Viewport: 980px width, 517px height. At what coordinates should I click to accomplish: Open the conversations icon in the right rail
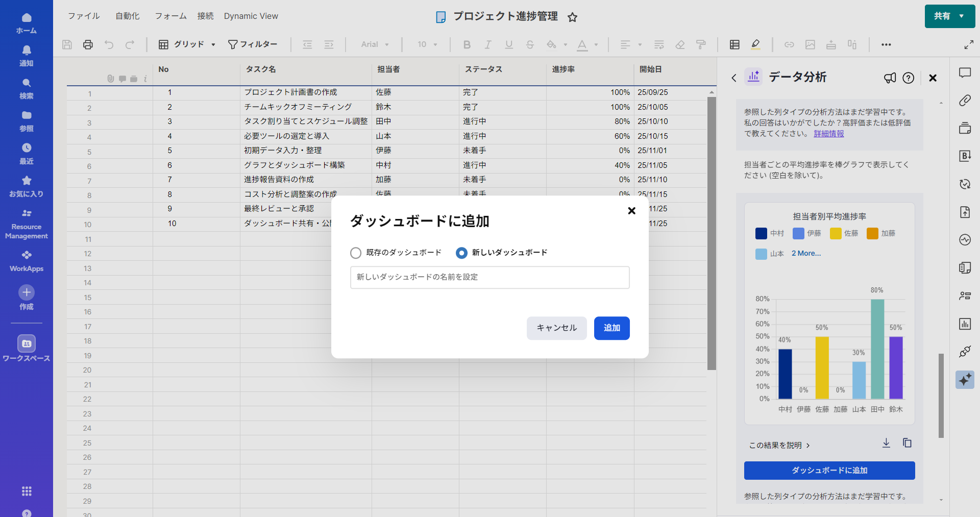965,73
